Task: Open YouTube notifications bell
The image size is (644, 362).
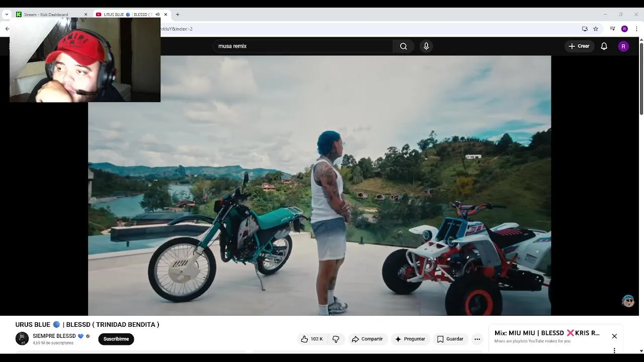Action: tap(604, 46)
